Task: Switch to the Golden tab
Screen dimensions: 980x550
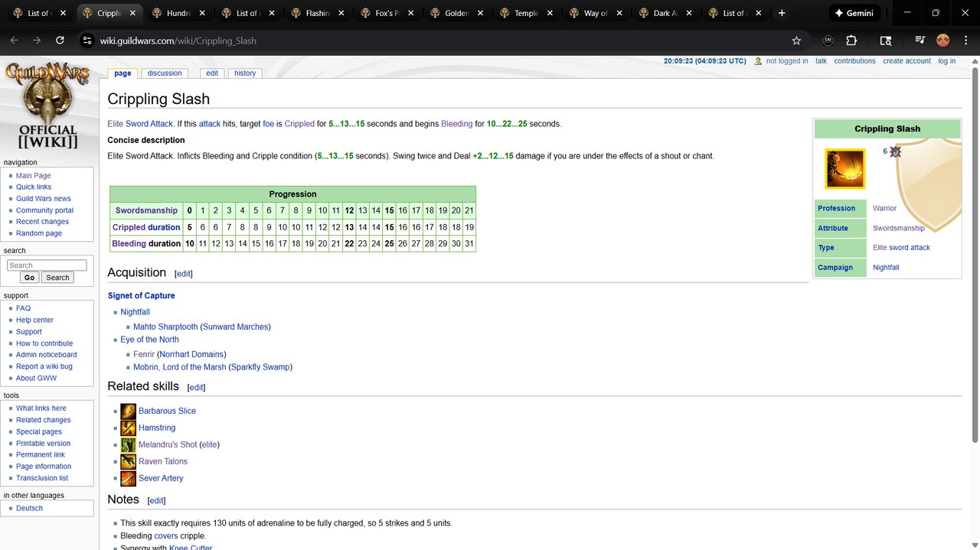Action: [x=457, y=13]
